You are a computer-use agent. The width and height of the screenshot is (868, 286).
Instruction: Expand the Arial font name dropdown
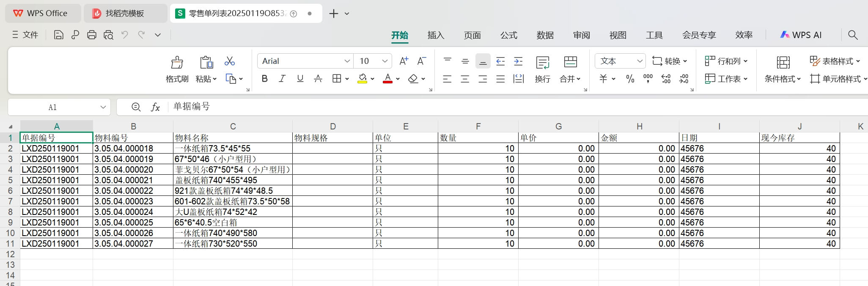347,61
